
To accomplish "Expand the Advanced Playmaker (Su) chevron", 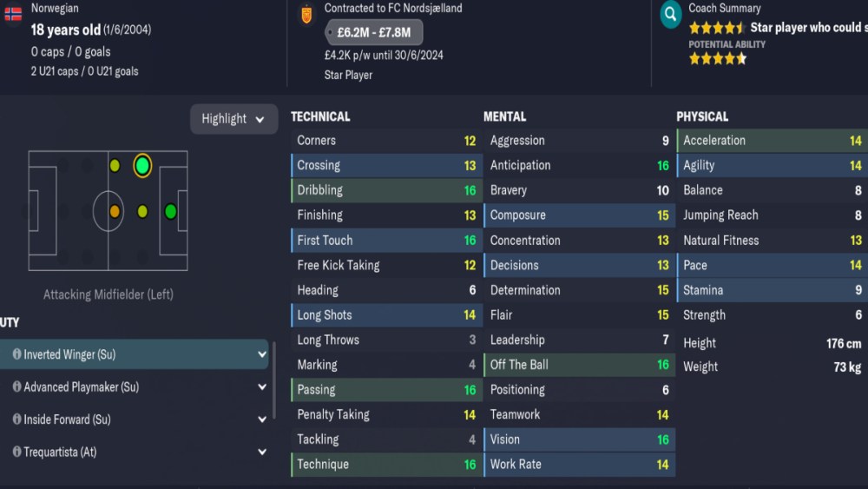I will click(x=262, y=387).
